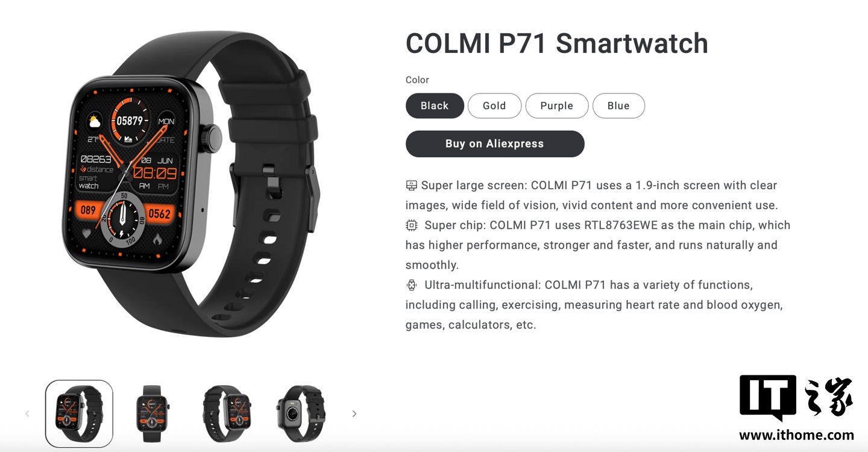Screen dimensions: 868x452
Task: Click Buy on Aliexpress button
Action: [x=495, y=144]
